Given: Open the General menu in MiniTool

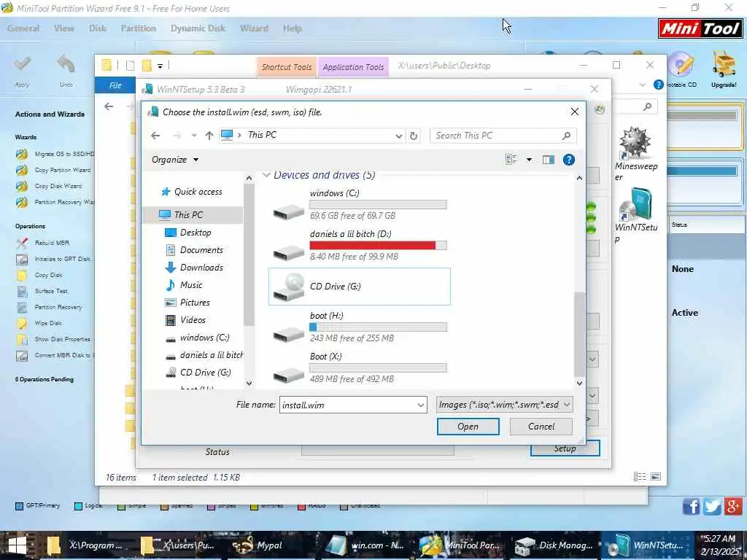Looking at the screenshot, I should (23, 28).
